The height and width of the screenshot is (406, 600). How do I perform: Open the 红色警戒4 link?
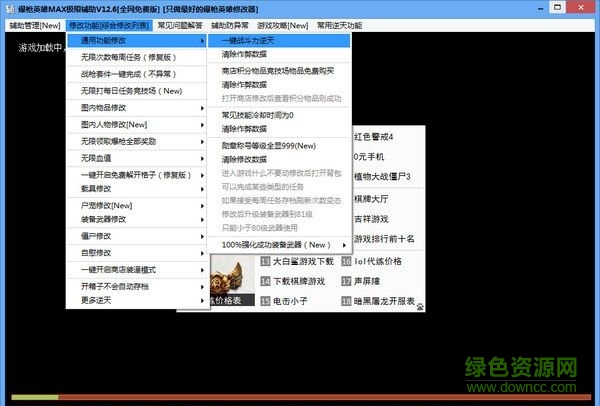[x=373, y=137]
